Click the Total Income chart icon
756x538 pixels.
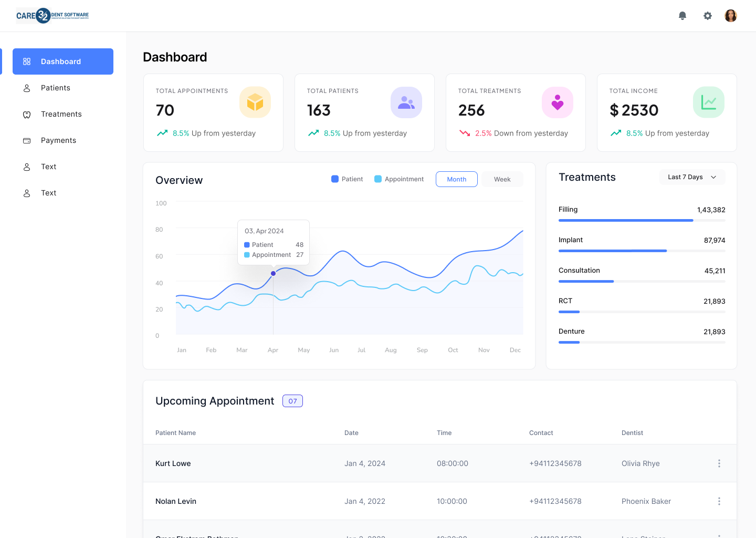tap(709, 102)
